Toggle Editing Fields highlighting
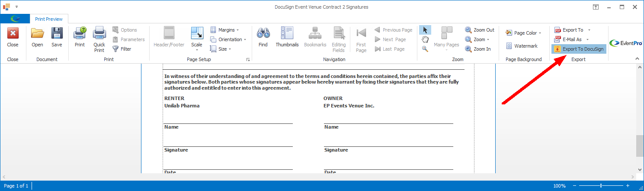Viewport: 644px width, 191px height. 339,39
